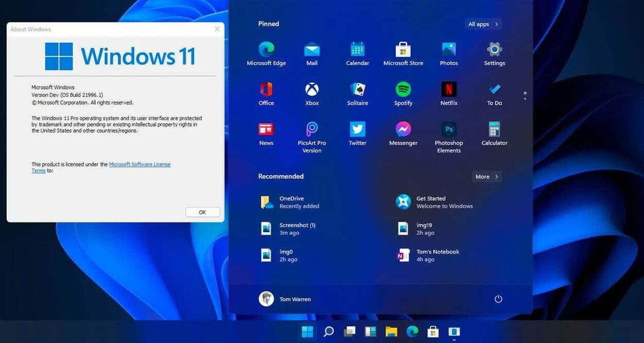The height and width of the screenshot is (343, 644).
Task: Open recommended OneDrive item
Action: point(290,202)
